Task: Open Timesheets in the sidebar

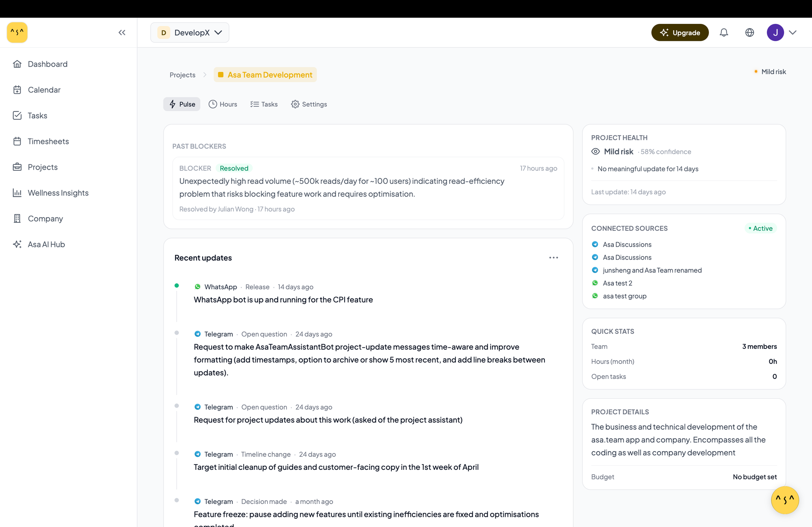Action: pyautogui.click(x=48, y=141)
